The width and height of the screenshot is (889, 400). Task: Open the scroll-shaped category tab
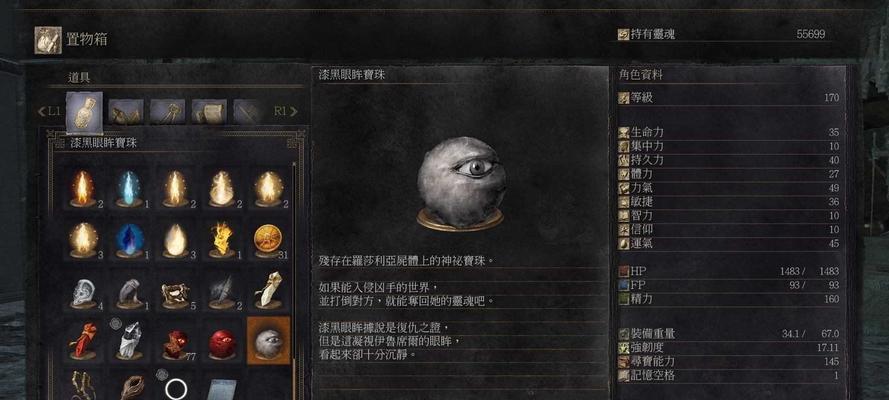[209, 112]
